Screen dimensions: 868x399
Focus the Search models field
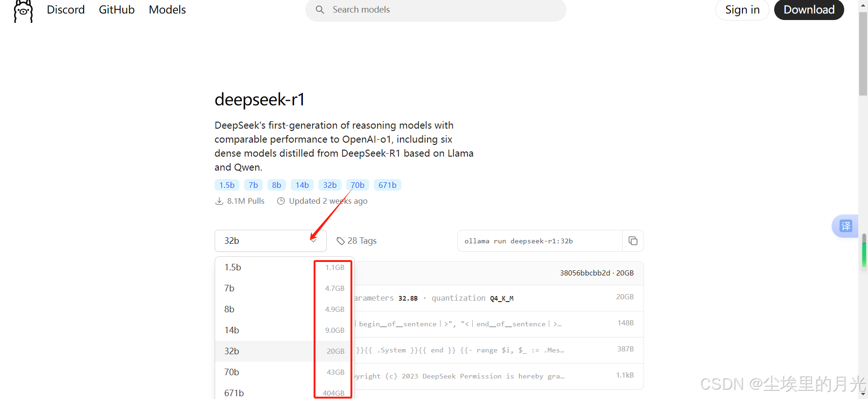pyautogui.click(x=435, y=10)
